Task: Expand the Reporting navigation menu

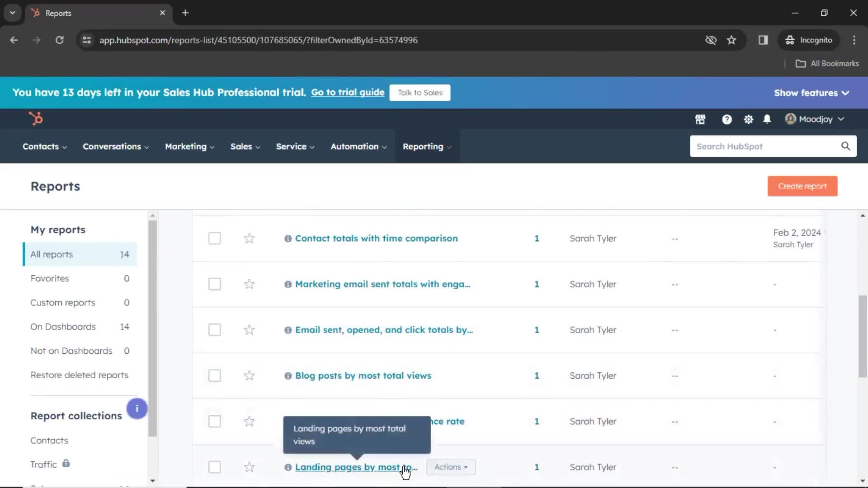Action: coord(427,146)
